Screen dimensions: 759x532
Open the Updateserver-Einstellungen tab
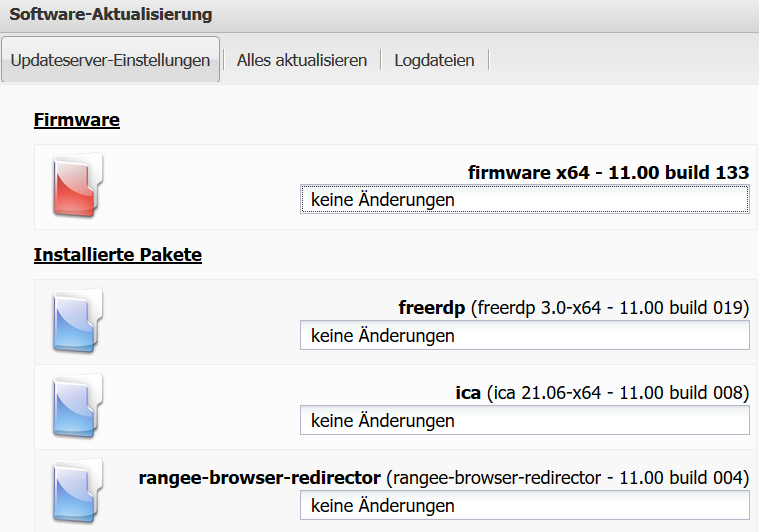[110, 60]
